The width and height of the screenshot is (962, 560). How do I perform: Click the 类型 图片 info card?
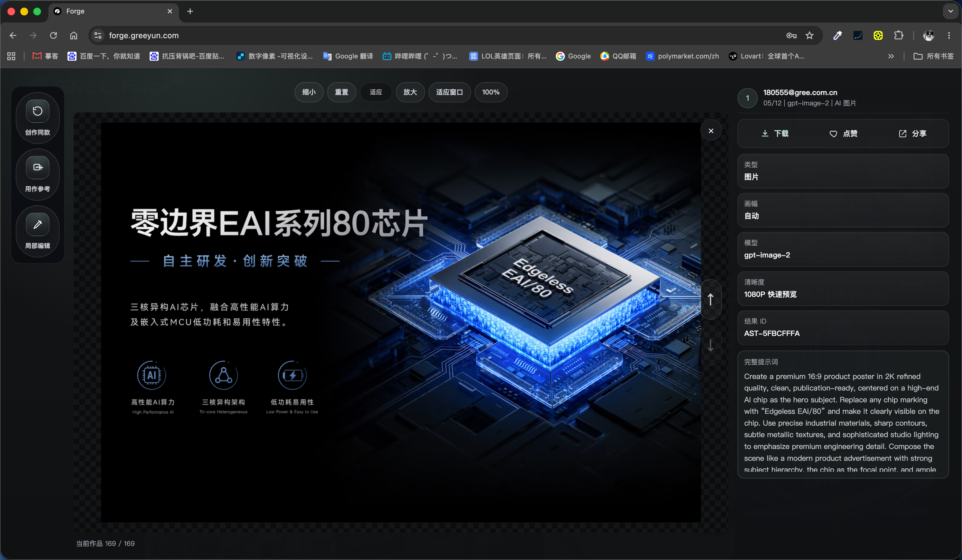click(x=843, y=171)
